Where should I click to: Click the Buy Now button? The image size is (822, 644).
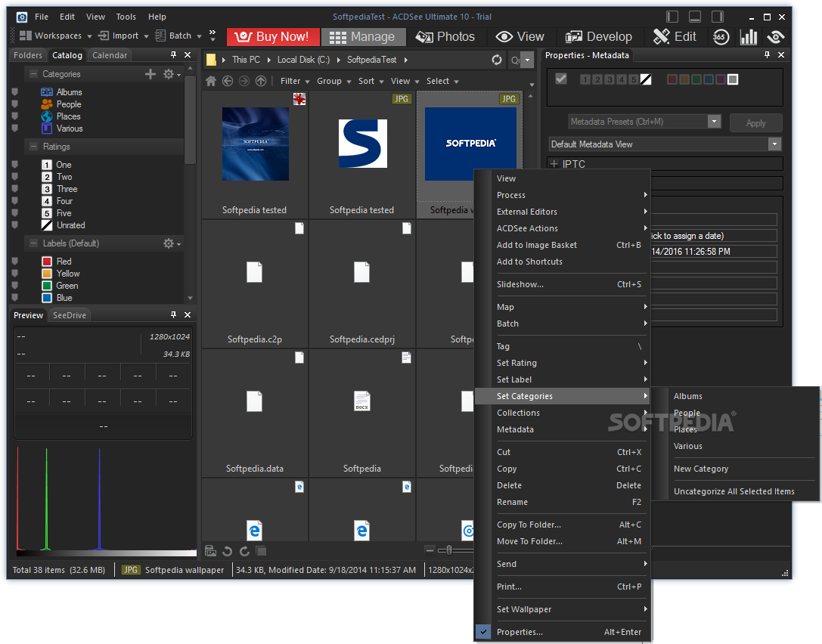(272, 37)
